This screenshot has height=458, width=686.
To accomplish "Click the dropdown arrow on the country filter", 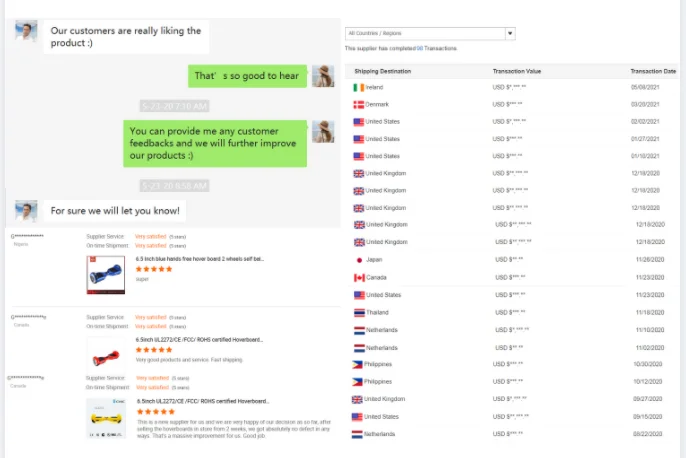I will [x=510, y=33].
